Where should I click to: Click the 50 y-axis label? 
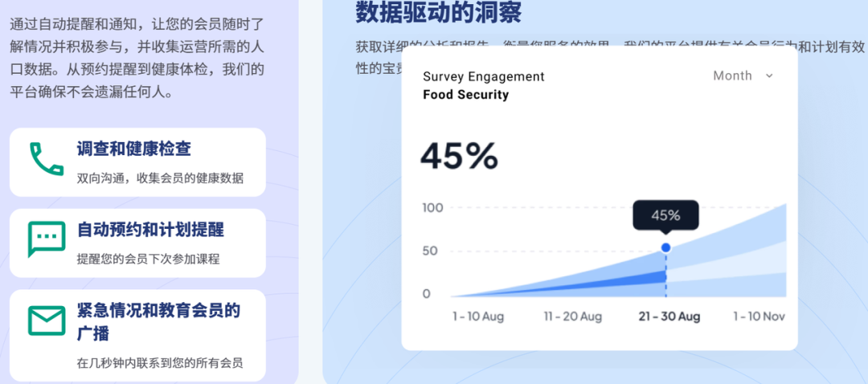point(430,251)
